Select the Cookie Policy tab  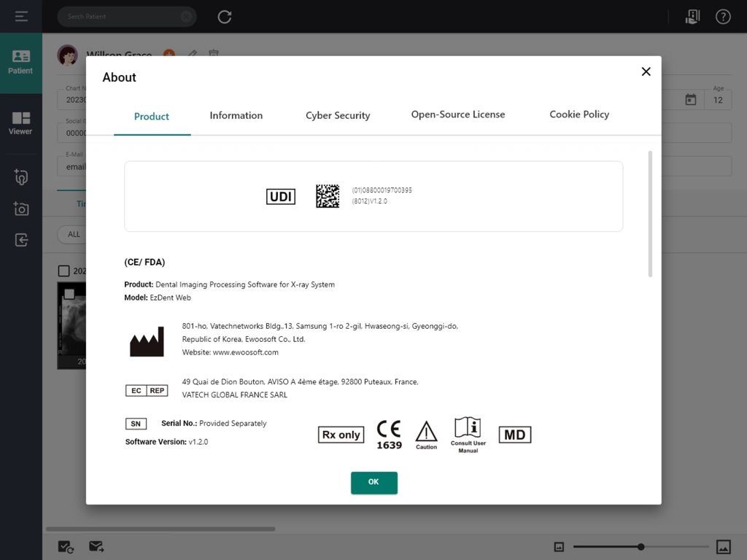pos(579,114)
